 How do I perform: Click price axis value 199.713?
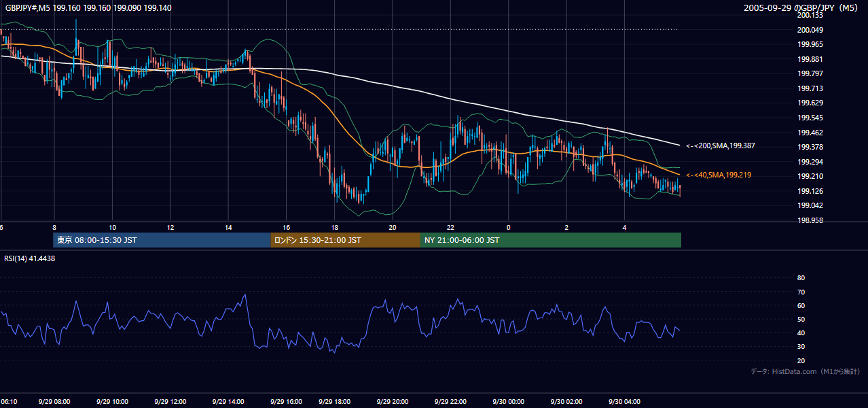[x=810, y=88]
